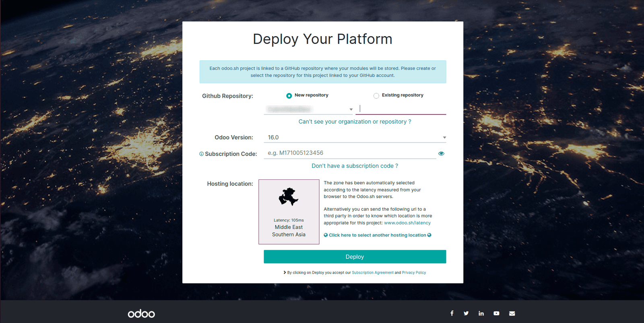Follow the www.odoo.sh/latency link
The image size is (644, 323).
click(x=407, y=223)
